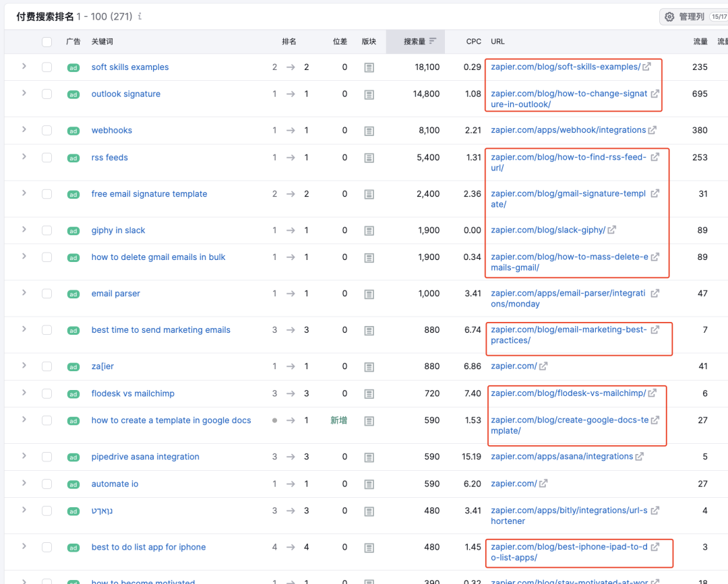Image resolution: width=728 pixels, height=584 pixels.
Task: Sort by 关键词 column header
Action: (x=102, y=41)
